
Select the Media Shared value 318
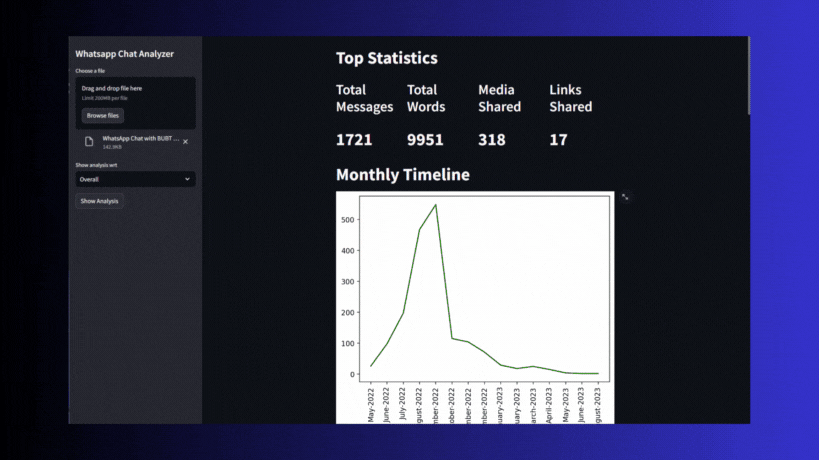click(492, 139)
